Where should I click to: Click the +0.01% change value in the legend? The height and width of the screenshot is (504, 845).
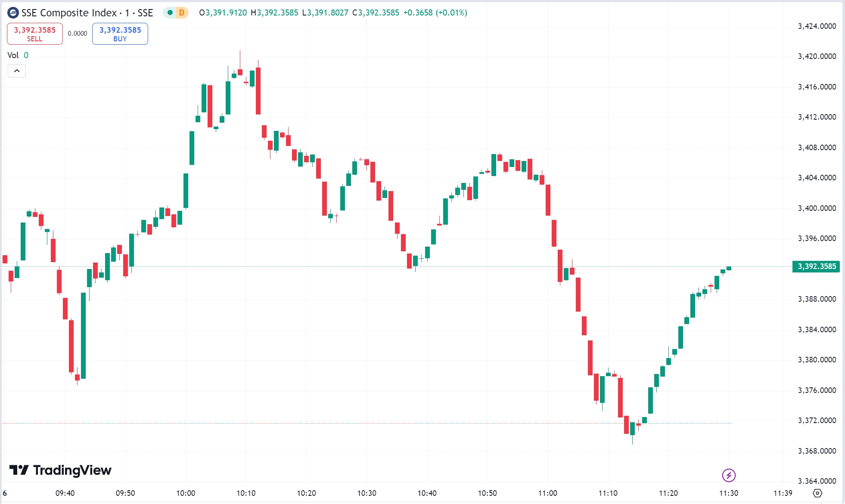pos(451,13)
